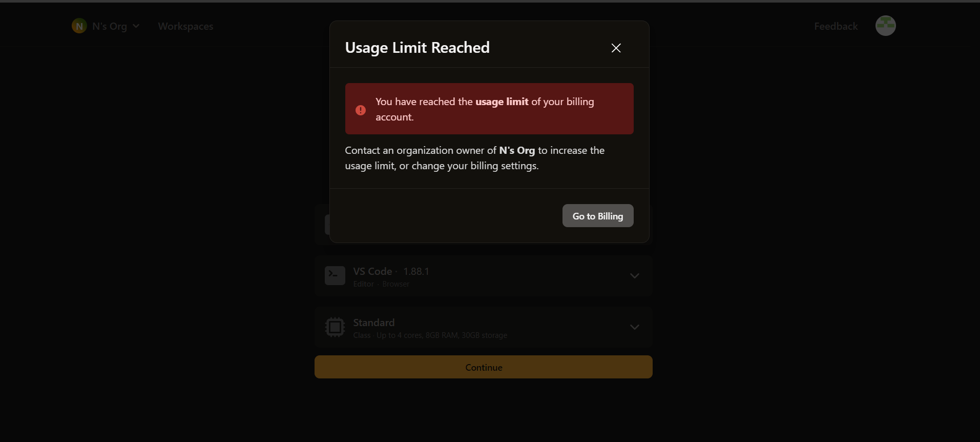Image resolution: width=980 pixels, height=442 pixels.
Task: Click the bold N's Org text in dialog
Action: tap(517, 150)
